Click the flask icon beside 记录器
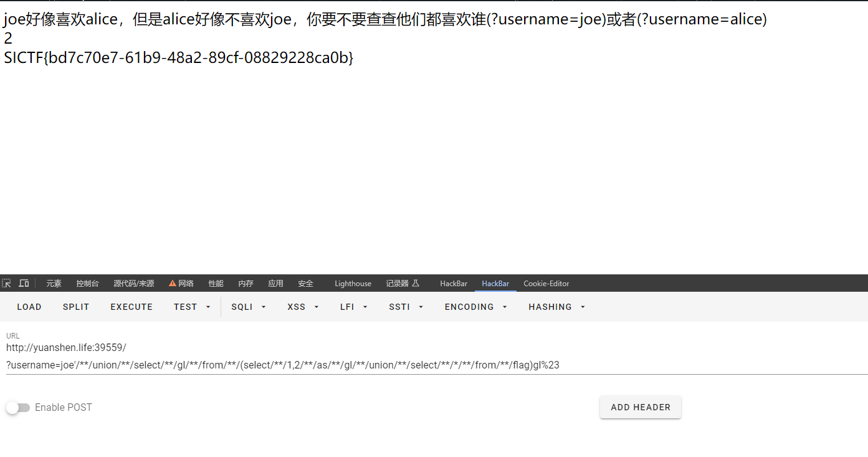 [x=416, y=283]
